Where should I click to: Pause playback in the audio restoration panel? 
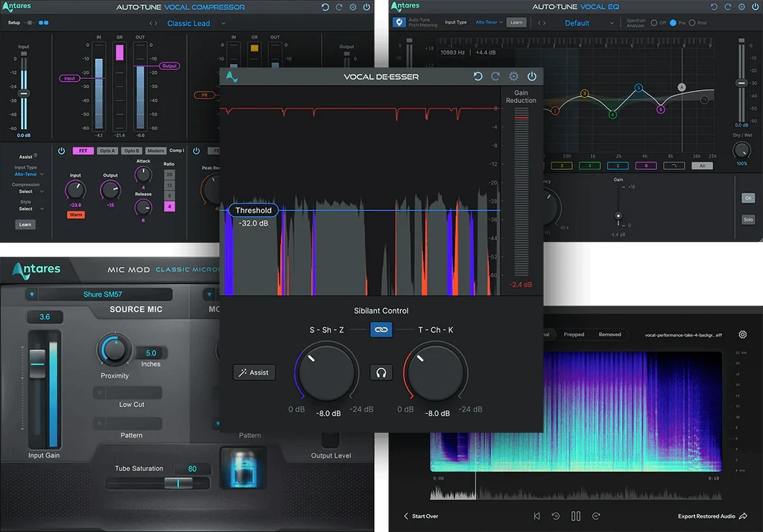(x=575, y=516)
